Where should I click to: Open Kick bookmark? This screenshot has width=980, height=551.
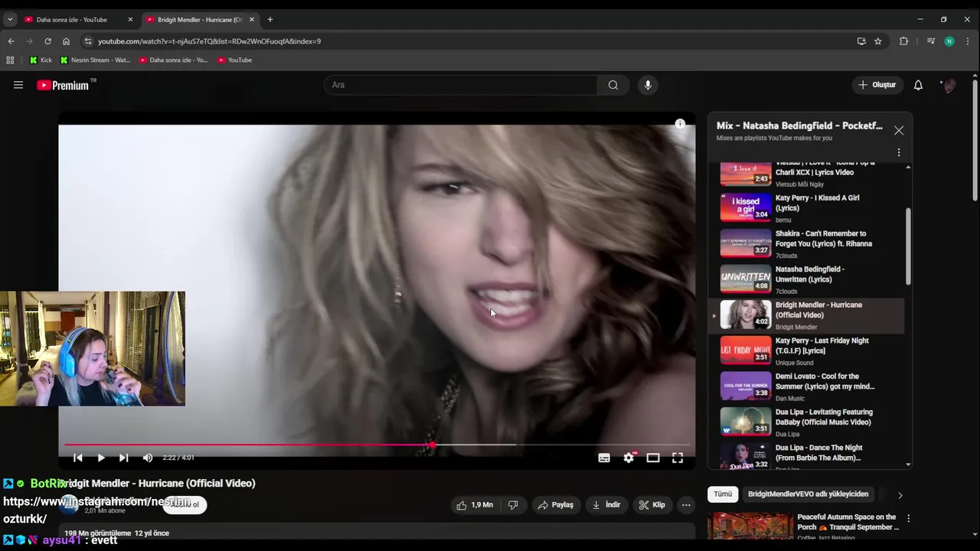[41, 60]
